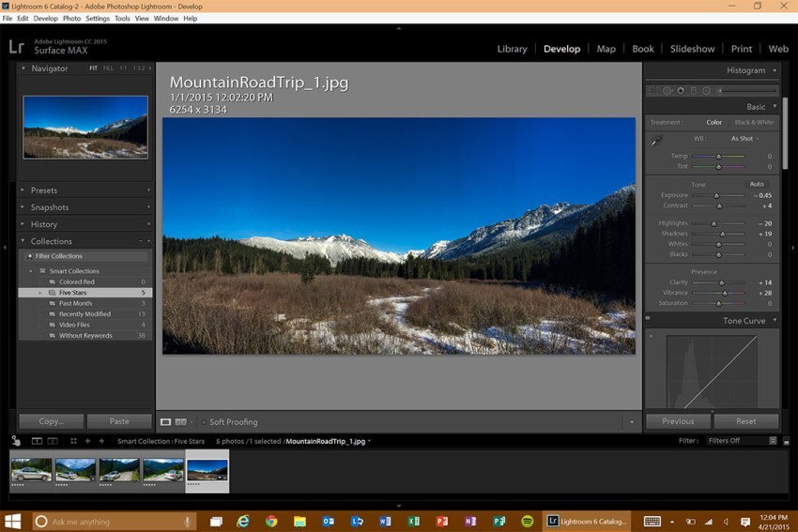This screenshot has width=798, height=532.
Task: Switch to the Library module
Action: (512, 49)
